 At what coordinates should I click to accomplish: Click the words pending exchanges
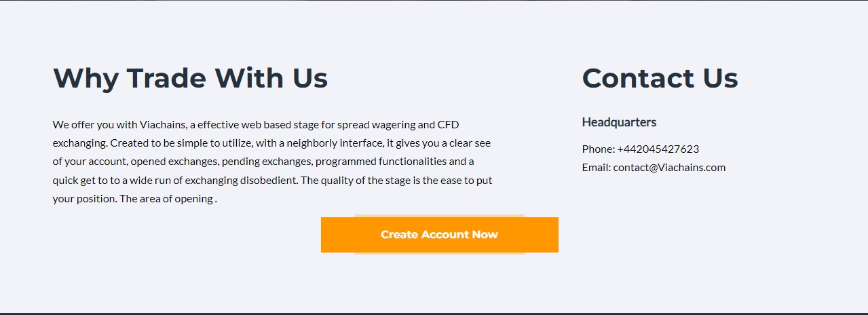tap(267, 162)
